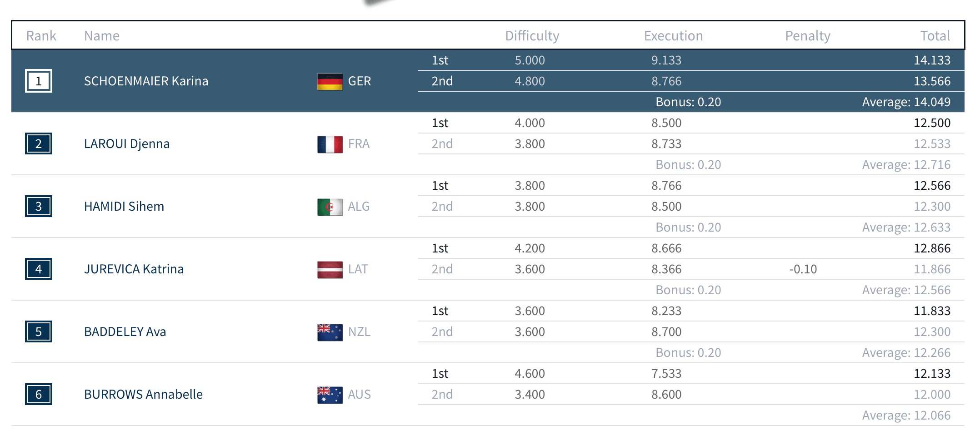Viewport: 980px width, 445px height.
Task: Click the Rank column header
Action: point(41,36)
